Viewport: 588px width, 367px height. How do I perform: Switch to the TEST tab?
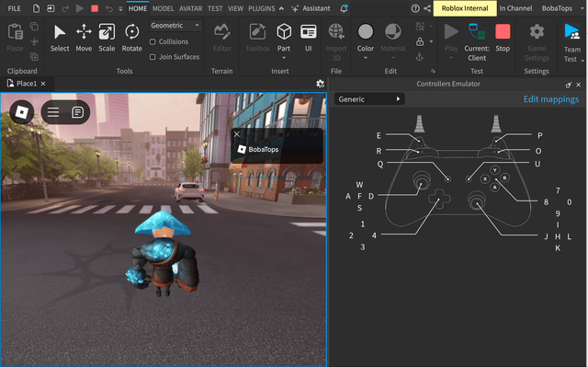(215, 8)
